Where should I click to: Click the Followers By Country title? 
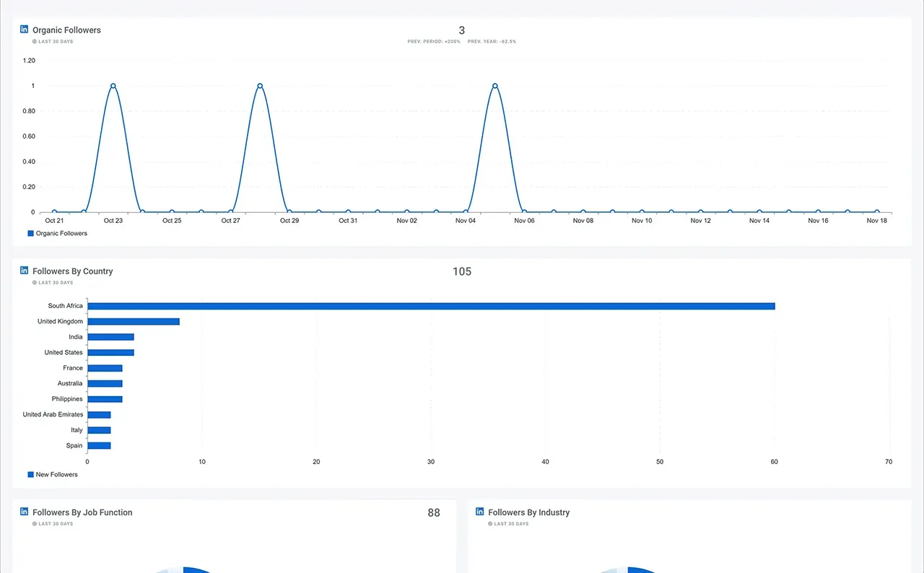[73, 271]
